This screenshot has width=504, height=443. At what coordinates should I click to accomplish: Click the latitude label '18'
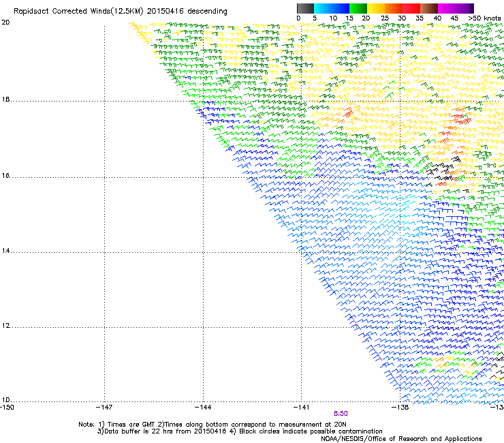pyautogui.click(x=5, y=100)
